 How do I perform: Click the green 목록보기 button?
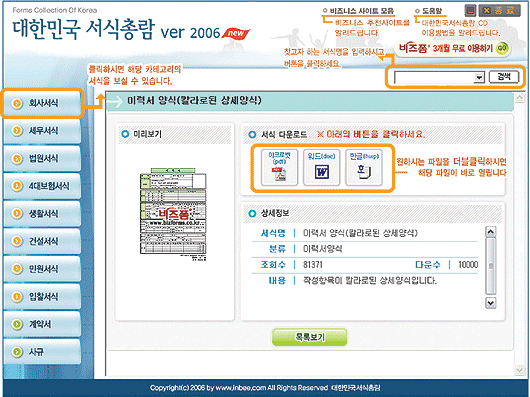[x=310, y=337]
